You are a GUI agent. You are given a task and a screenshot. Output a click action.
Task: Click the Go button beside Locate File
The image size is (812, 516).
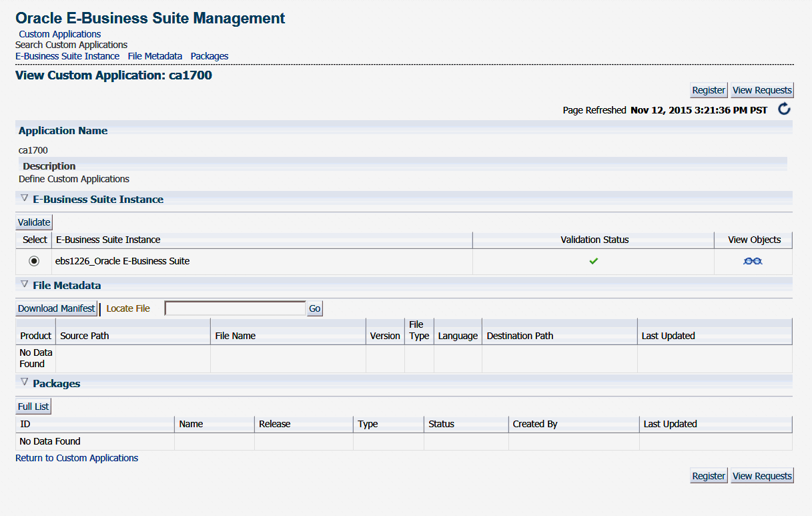tap(314, 308)
